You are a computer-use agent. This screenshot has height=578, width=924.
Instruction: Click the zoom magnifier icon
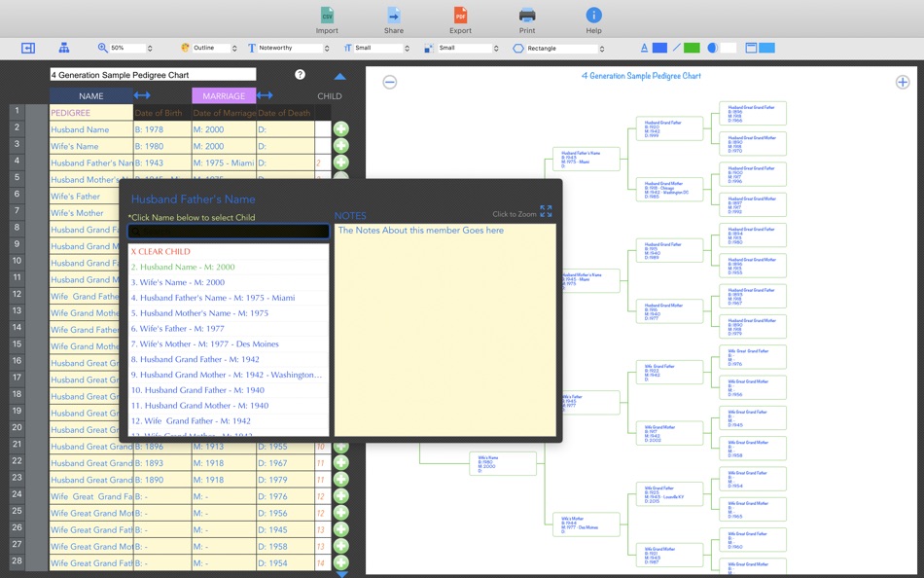[102, 48]
